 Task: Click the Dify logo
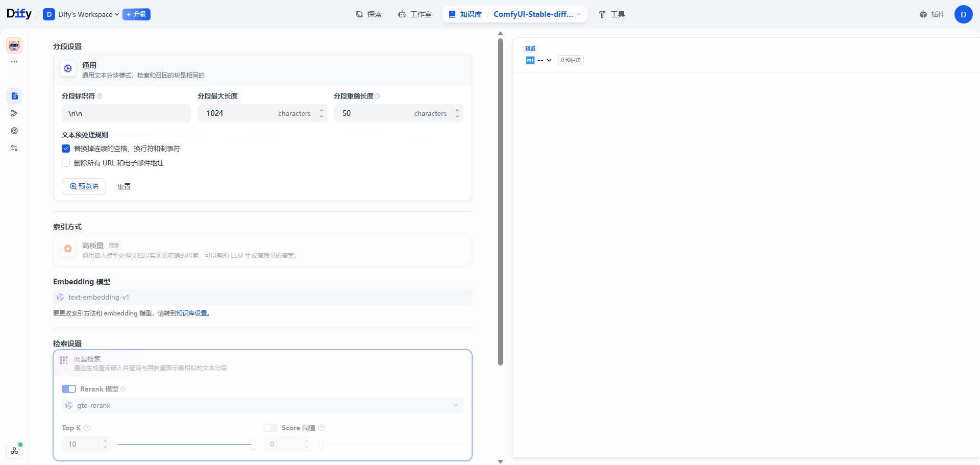[x=19, y=14]
